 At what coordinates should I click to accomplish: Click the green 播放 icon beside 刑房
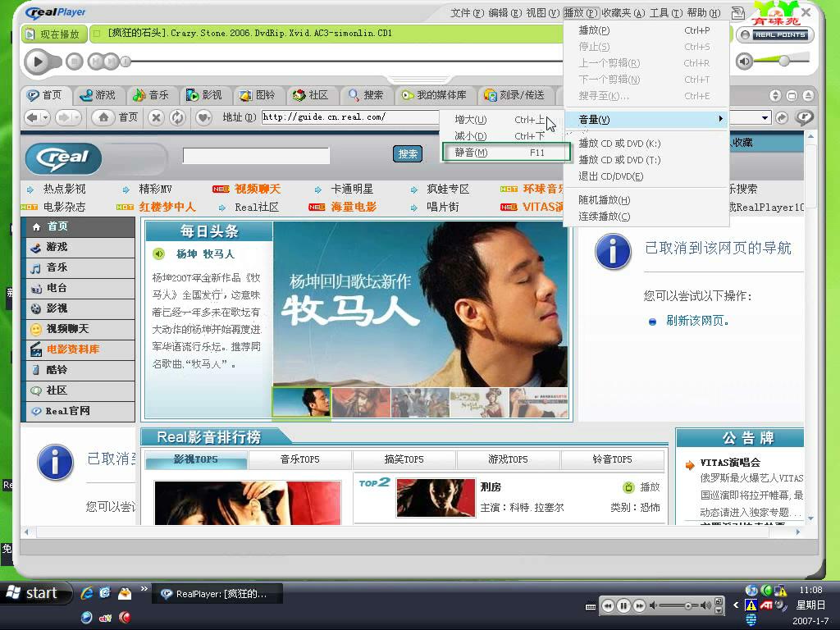[x=628, y=487]
